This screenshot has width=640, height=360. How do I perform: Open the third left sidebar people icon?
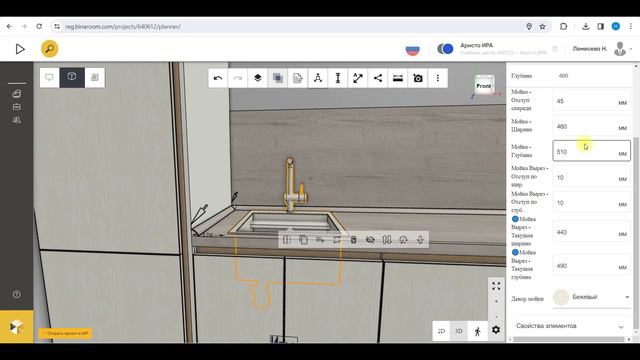tap(16, 120)
